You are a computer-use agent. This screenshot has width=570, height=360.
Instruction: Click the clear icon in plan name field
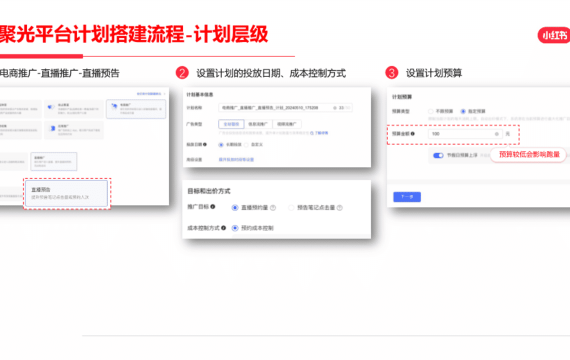coord(335,108)
